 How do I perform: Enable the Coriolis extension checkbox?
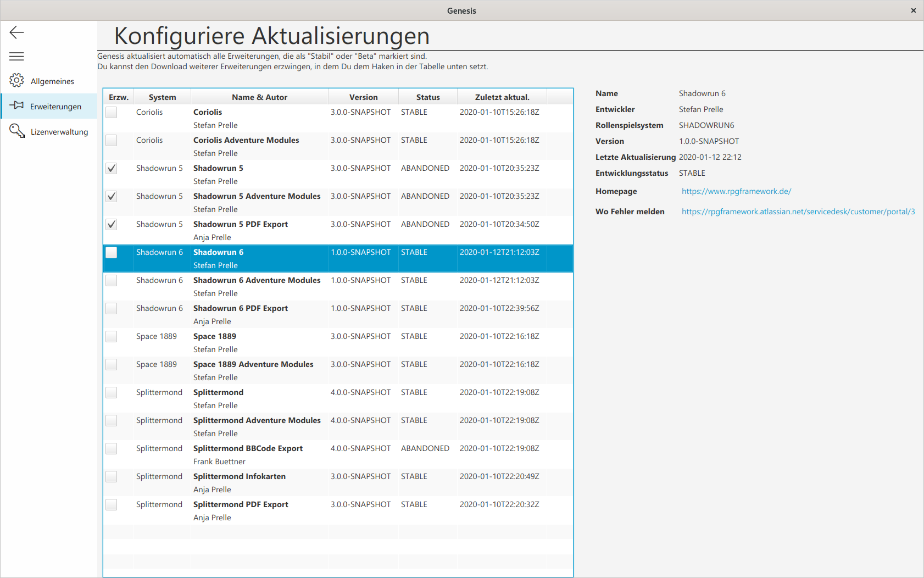pyautogui.click(x=112, y=112)
